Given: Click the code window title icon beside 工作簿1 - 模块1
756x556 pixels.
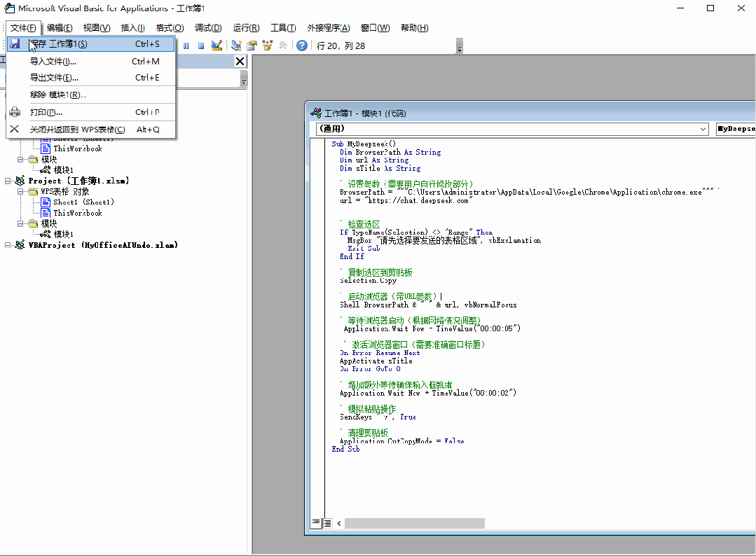Looking at the screenshot, I should [x=316, y=113].
